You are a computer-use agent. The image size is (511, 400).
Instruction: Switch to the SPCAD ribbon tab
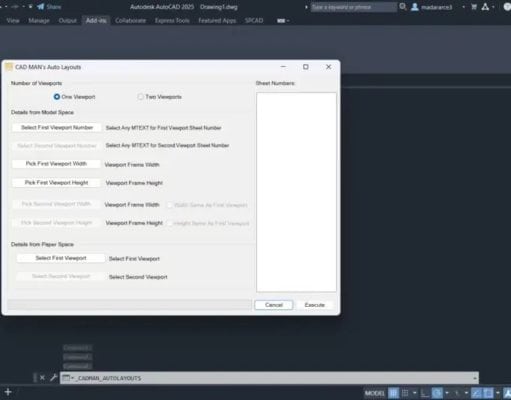tap(254, 21)
